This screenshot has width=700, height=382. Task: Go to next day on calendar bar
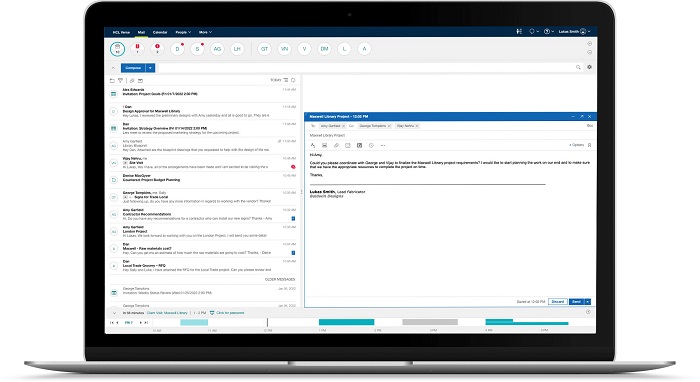141,323
